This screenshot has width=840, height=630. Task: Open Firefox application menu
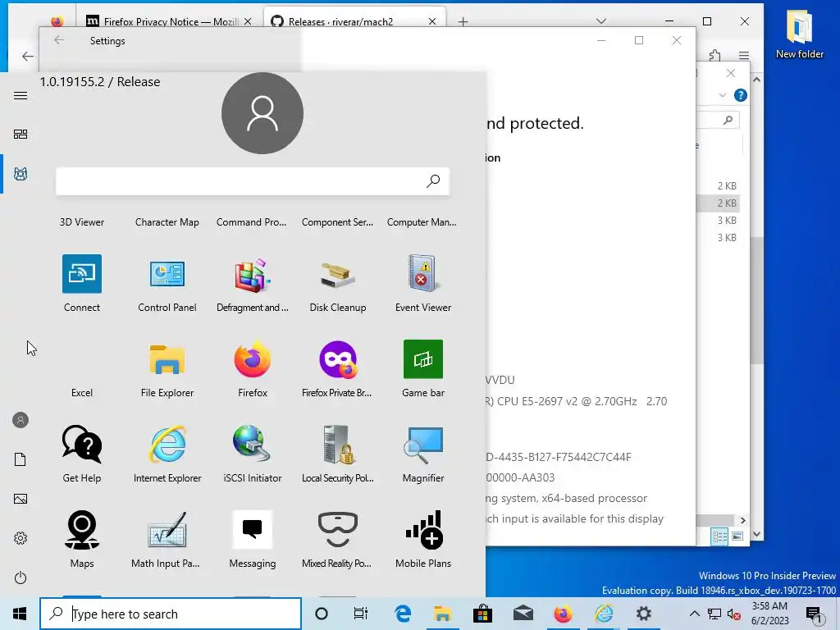click(x=743, y=56)
